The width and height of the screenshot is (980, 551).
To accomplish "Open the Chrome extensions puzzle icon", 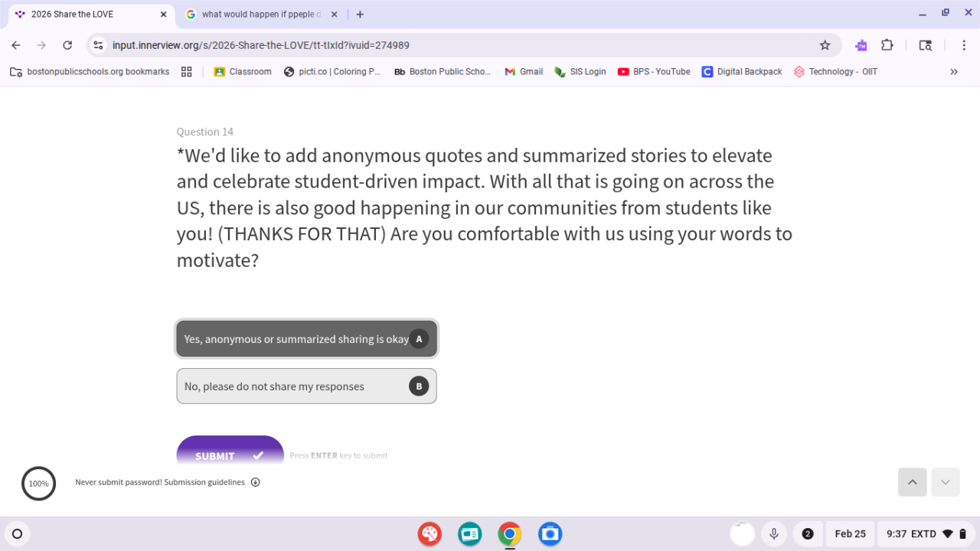I will pos(887,45).
